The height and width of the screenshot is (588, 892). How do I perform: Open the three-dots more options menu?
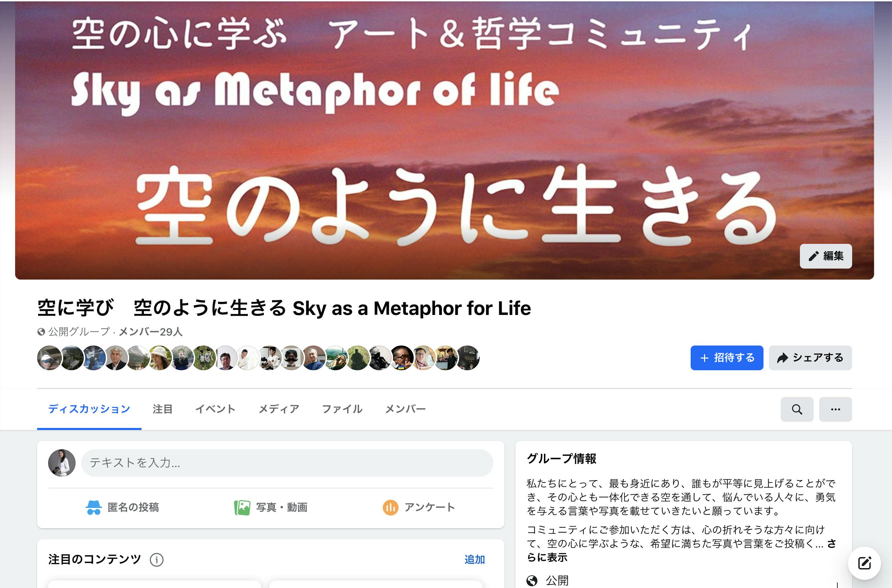click(835, 409)
